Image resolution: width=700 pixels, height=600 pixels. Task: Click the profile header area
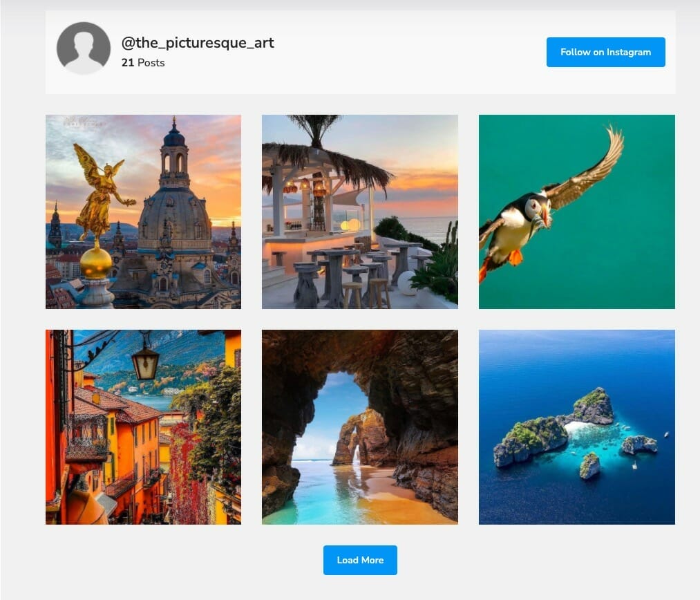[x=359, y=48]
